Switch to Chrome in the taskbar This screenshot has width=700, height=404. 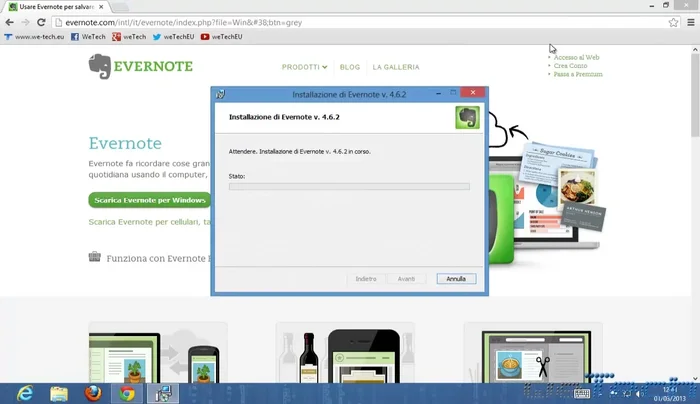[127, 394]
